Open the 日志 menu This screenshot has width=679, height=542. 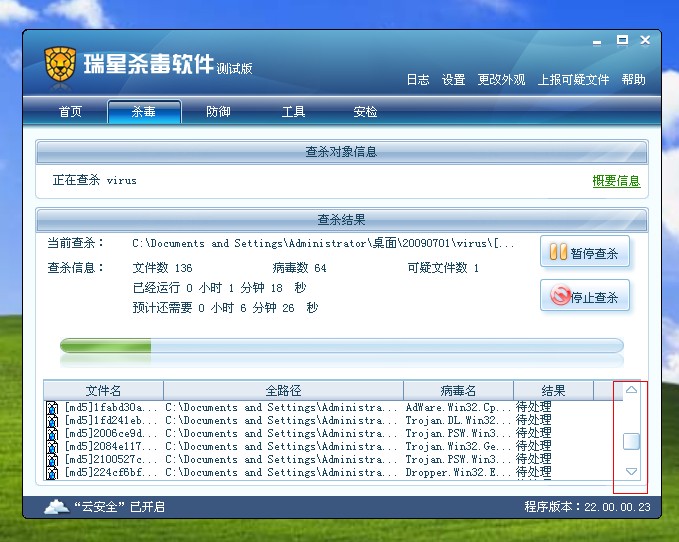pyautogui.click(x=418, y=80)
